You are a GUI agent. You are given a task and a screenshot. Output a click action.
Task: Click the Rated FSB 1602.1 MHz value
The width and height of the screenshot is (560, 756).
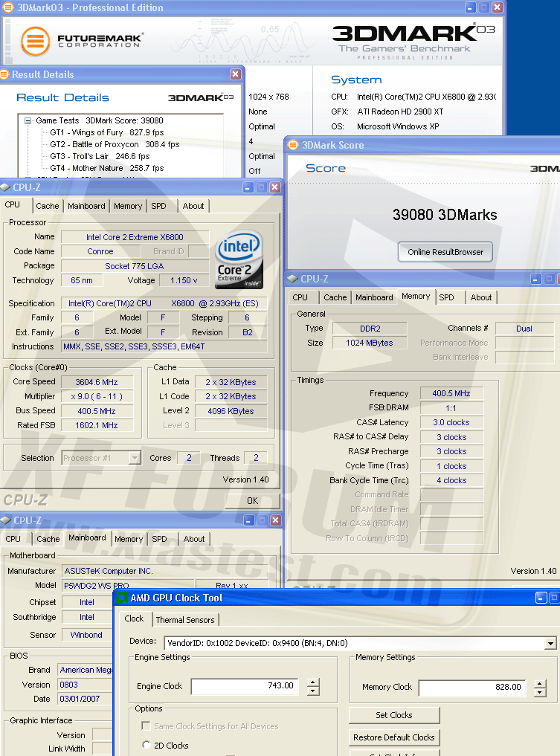click(97, 425)
